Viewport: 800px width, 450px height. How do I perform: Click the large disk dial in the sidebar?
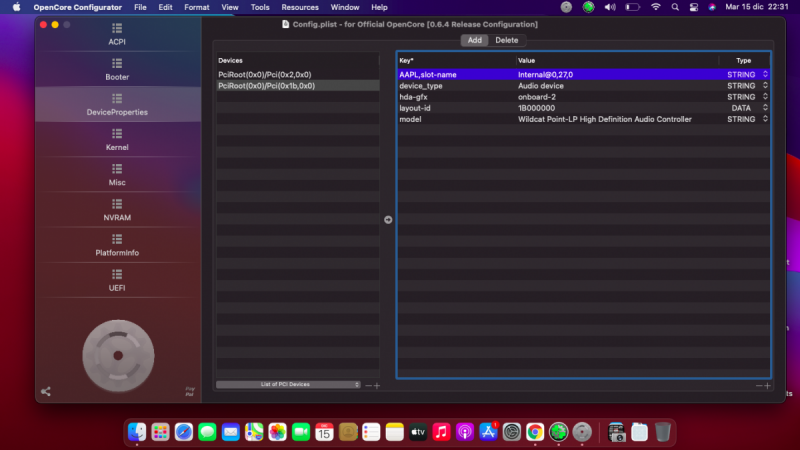point(117,355)
